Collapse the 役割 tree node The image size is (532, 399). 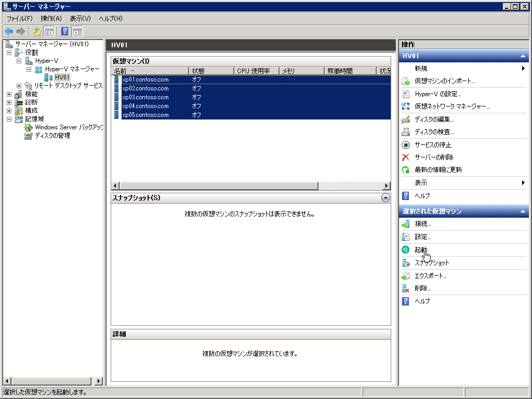pos(9,52)
